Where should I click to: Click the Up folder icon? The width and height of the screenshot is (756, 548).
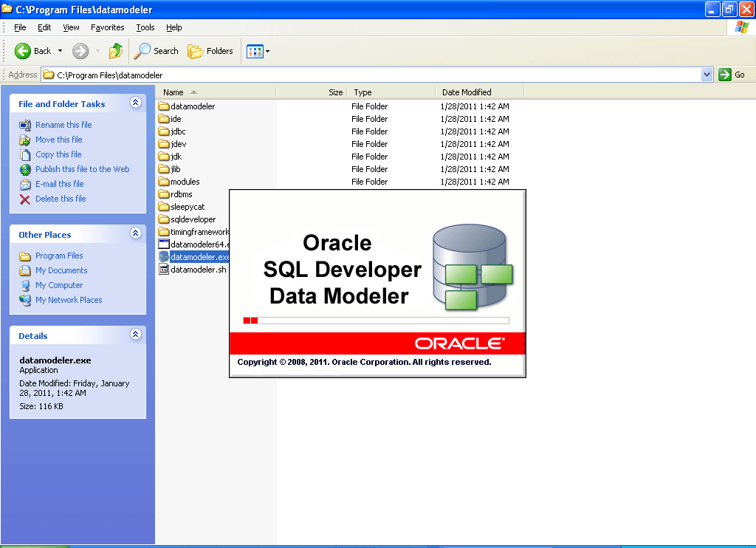(x=116, y=51)
